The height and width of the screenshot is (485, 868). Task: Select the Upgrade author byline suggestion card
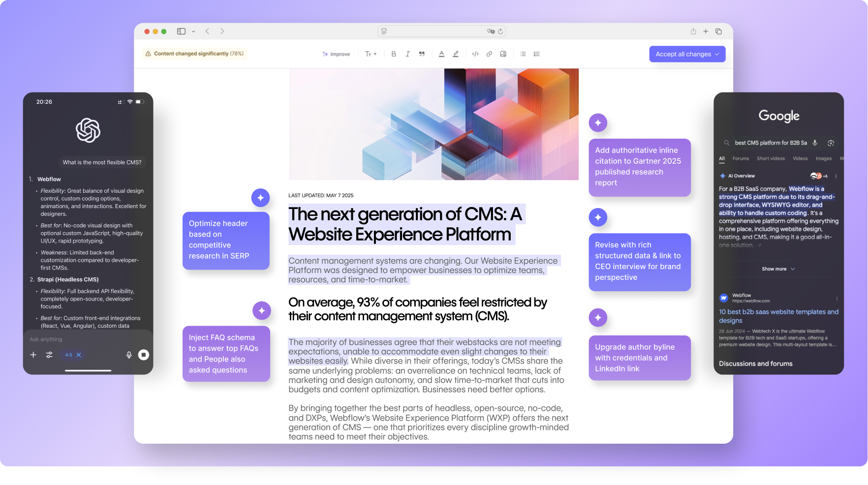(640, 358)
